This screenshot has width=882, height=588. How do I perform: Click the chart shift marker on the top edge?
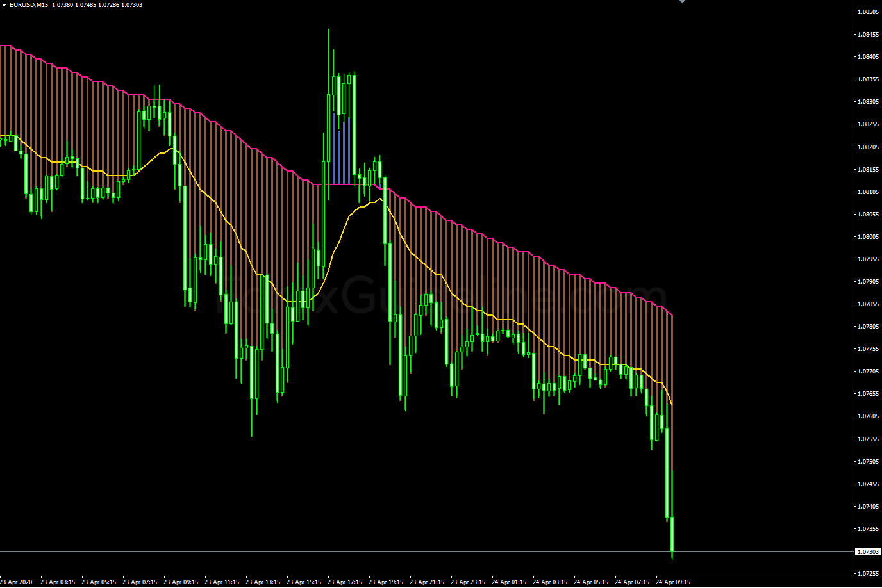pos(682,2)
